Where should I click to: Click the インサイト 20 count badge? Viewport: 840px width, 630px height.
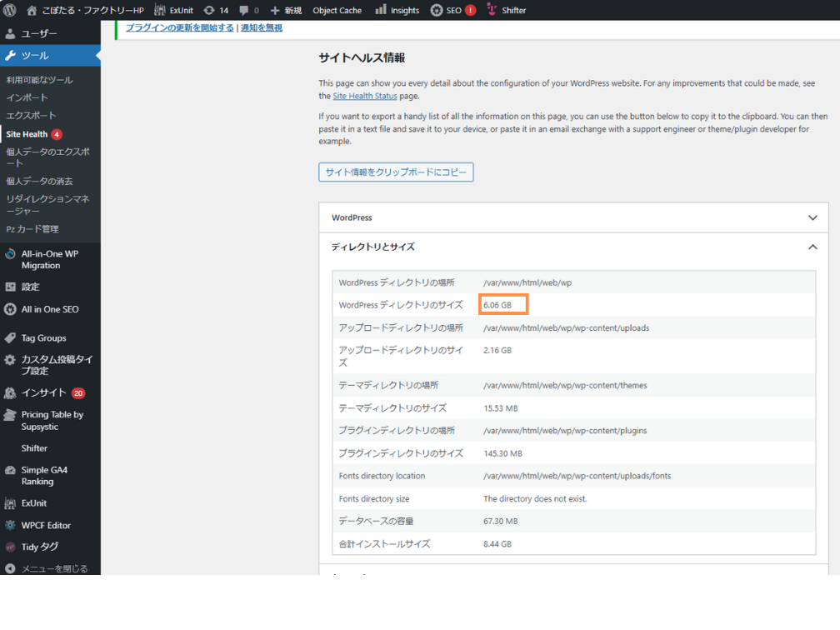coord(78,393)
